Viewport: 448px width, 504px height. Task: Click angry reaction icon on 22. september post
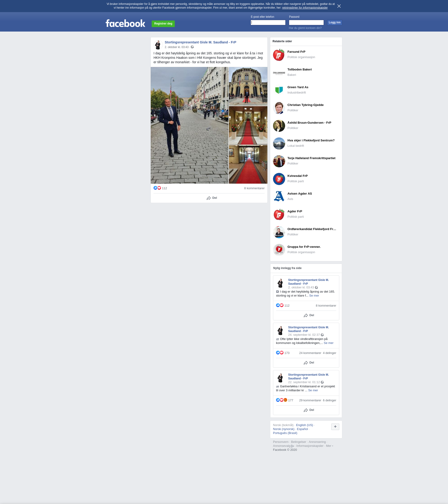286,400
